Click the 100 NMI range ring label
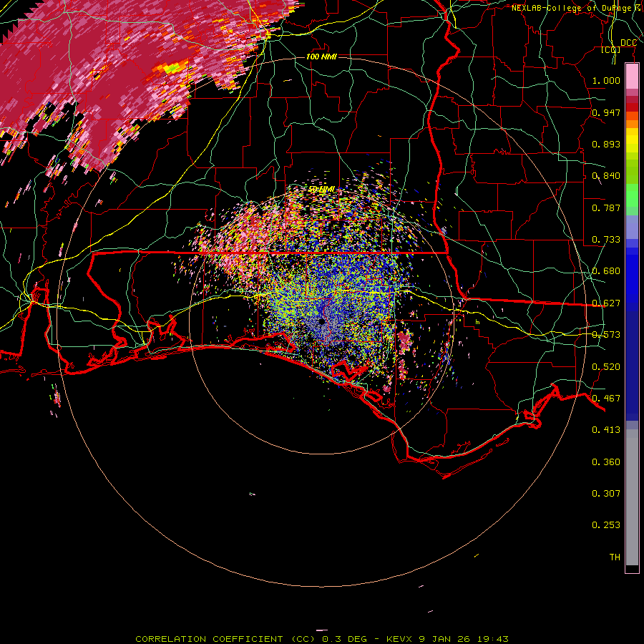Image resolution: width=644 pixels, height=644 pixels. 321,57
